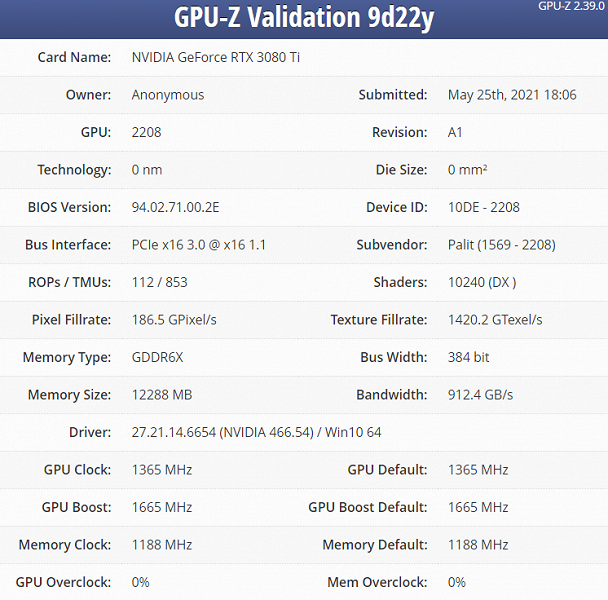Click the Bandwidth value 912.4 GB/s
Image resolution: width=608 pixels, height=600 pixels.
(480, 395)
